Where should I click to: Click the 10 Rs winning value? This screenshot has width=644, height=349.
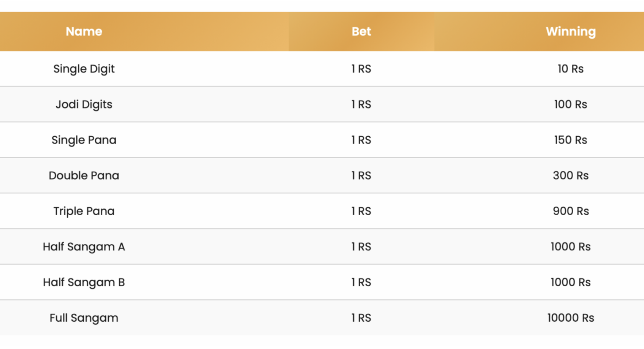570,69
